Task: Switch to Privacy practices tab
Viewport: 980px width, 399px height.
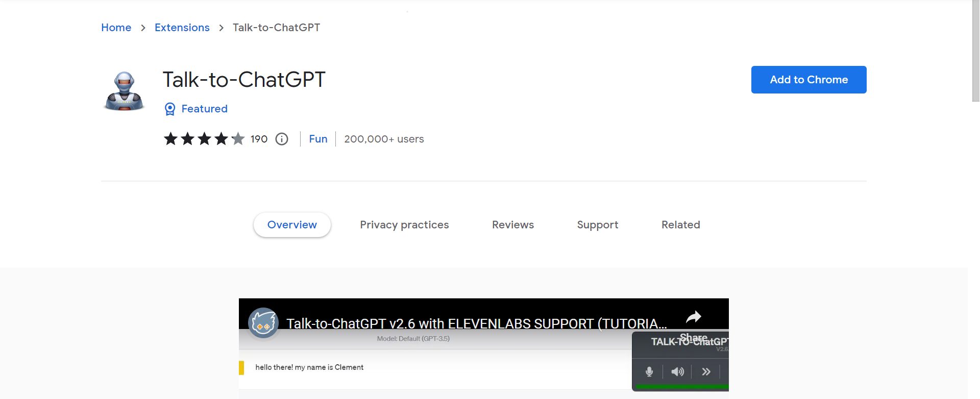Action: tap(404, 225)
